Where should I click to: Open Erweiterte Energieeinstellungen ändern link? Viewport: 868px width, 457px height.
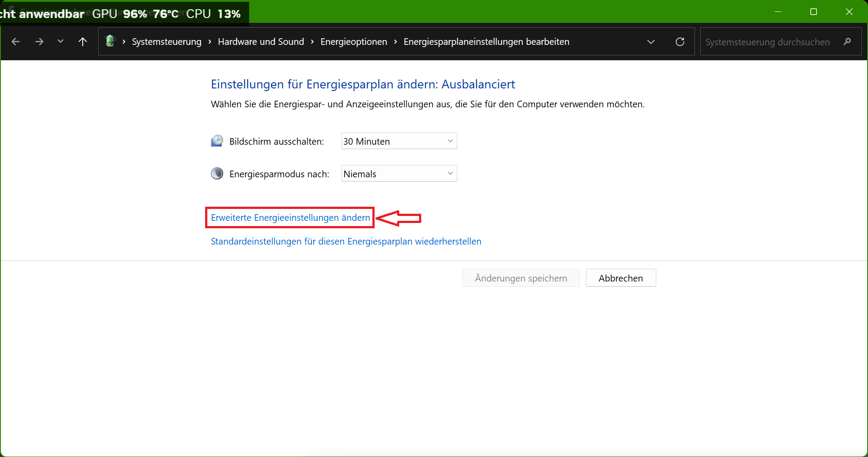point(290,218)
